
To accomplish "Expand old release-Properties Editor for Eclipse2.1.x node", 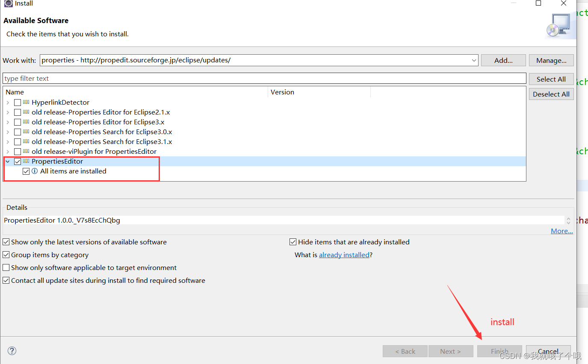I will (x=8, y=112).
